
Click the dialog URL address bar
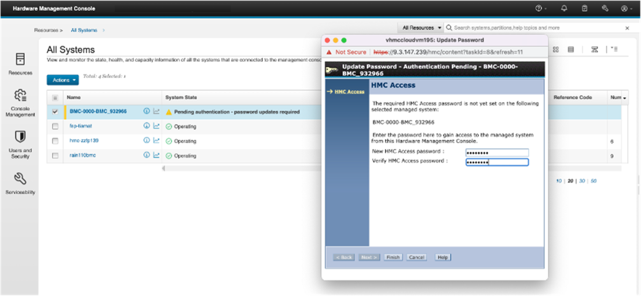(x=449, y=52)
